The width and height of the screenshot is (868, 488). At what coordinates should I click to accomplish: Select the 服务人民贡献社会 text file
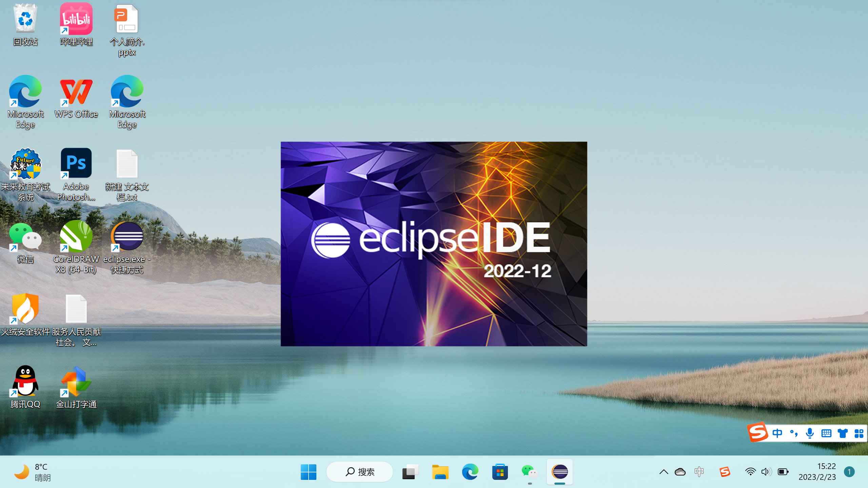point(76,320)
